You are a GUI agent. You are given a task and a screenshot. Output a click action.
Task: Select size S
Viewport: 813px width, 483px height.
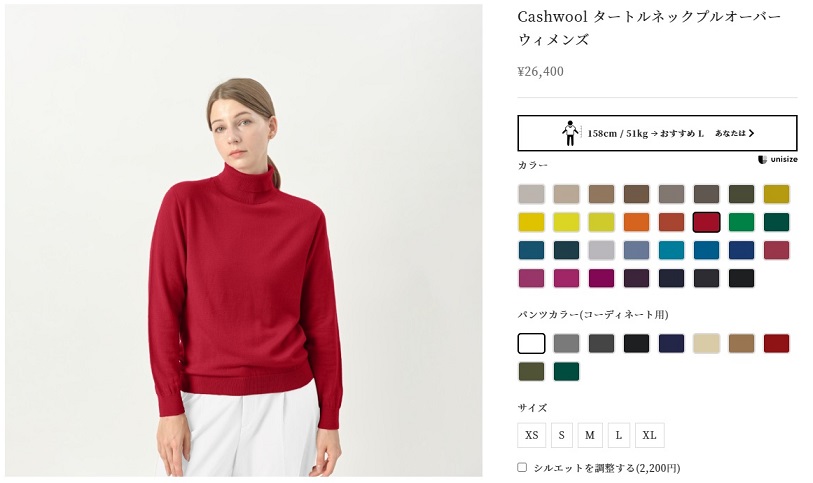[x=562, y=435]
